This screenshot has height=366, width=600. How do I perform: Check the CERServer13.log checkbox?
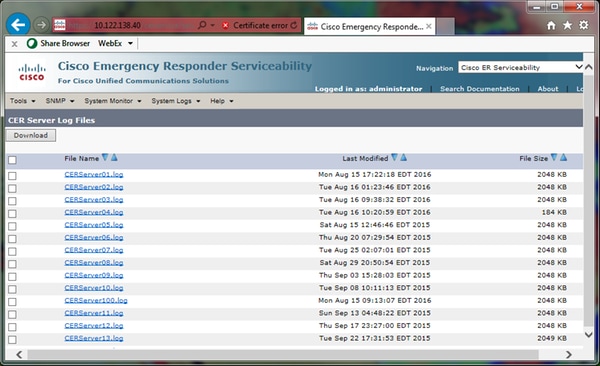point(12,340)
